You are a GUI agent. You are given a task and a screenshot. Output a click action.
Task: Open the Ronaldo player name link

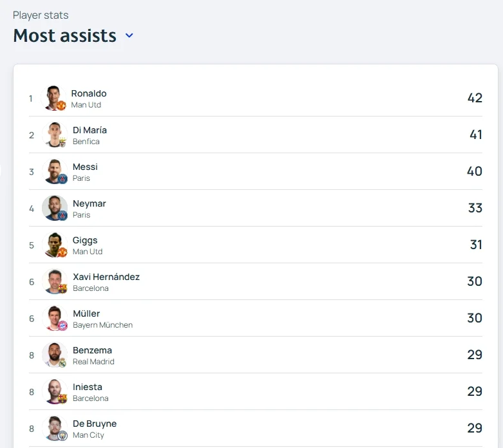point(89,93)
